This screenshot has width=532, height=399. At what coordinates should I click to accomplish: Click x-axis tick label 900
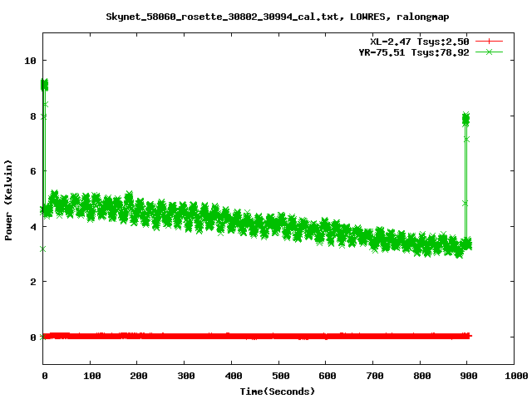point(469,376)
